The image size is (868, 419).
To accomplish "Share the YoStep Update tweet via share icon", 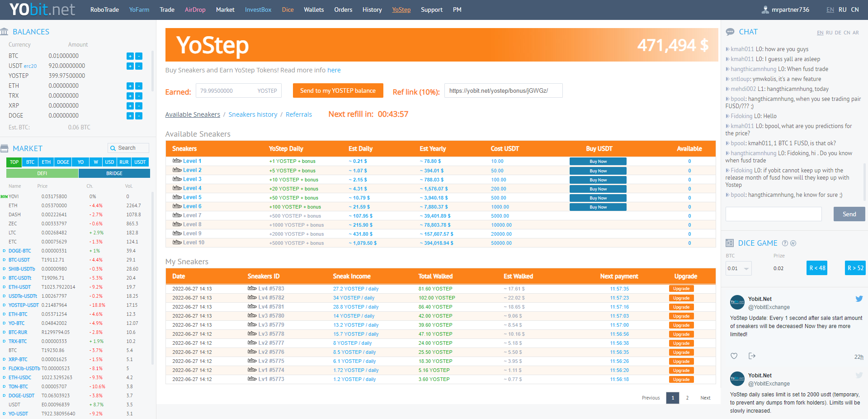I will coord(752,356).
